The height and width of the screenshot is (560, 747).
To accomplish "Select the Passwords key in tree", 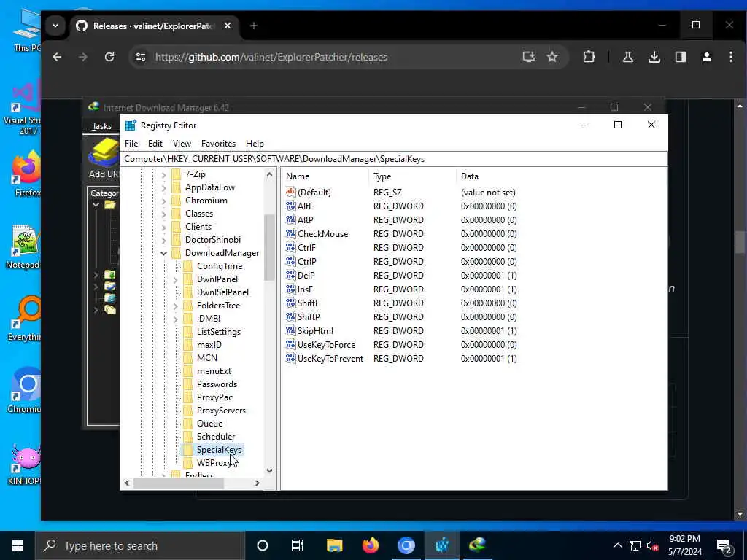I will tap(217, 384).
